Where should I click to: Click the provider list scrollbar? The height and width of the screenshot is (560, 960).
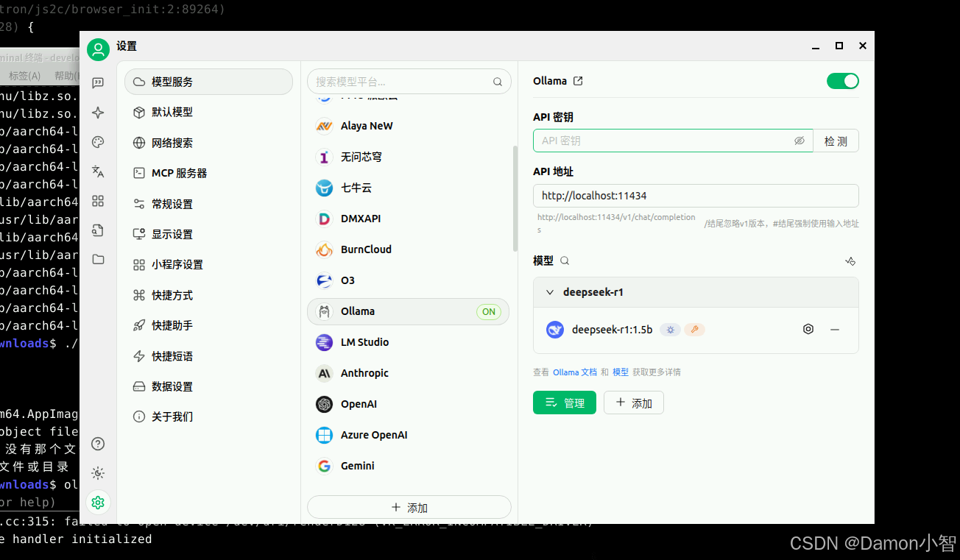[515, 199]
